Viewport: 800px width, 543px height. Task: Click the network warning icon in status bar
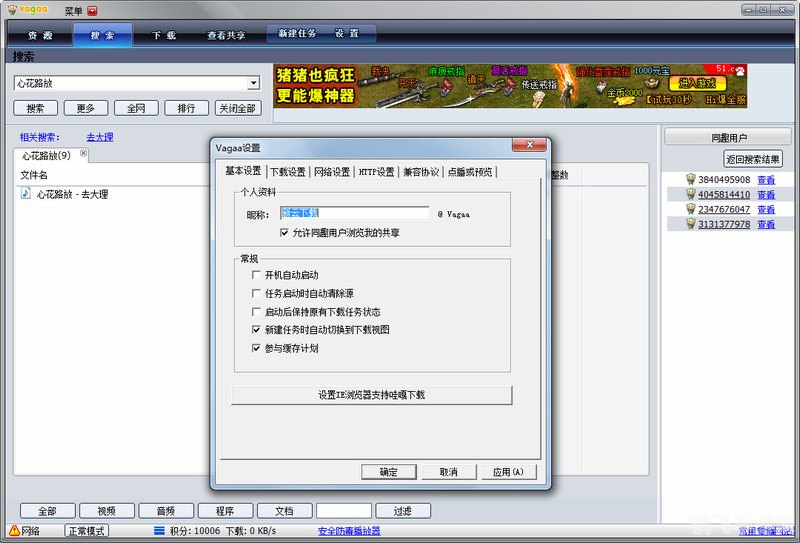(14, 530)
